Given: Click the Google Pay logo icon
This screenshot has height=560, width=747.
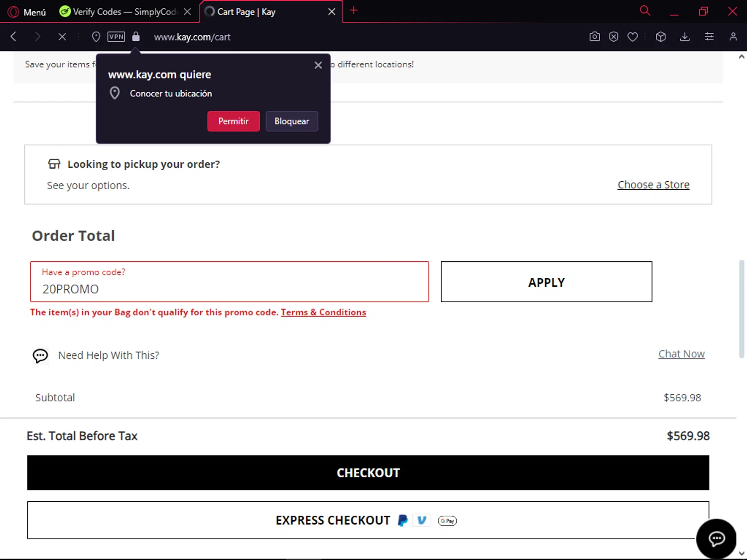Looking at the screenshot, I should tap(447, 521).
